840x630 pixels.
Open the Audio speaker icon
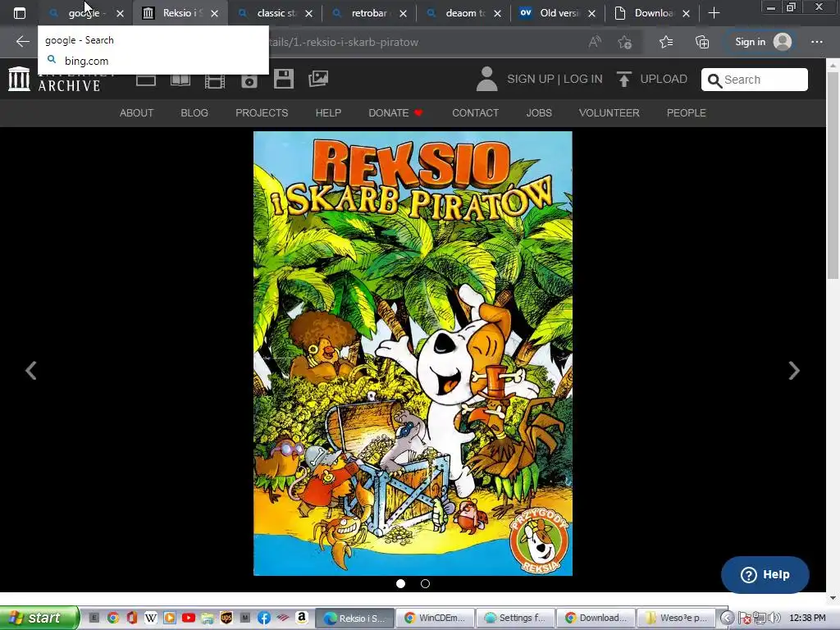pyautogui.click(x=249, y=80)
